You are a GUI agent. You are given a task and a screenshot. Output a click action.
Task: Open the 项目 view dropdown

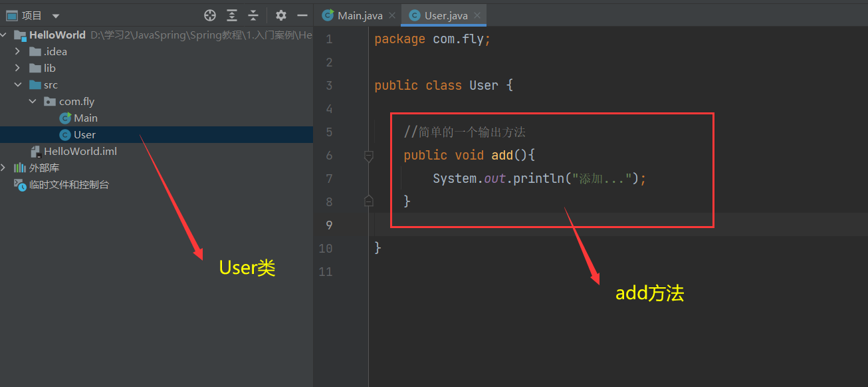tap(55, 16)
